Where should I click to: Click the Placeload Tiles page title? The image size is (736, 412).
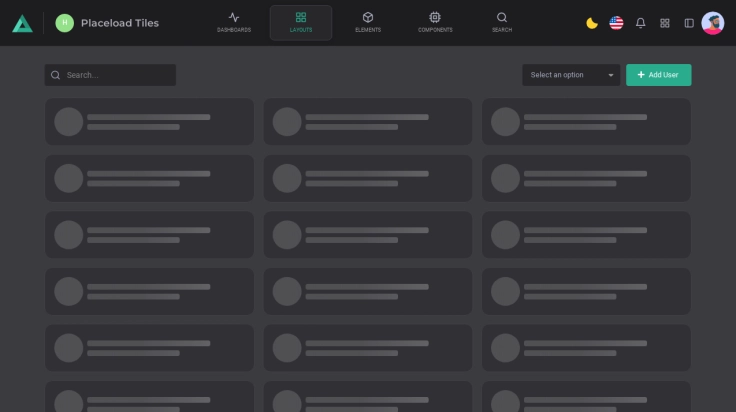point(119,23)
